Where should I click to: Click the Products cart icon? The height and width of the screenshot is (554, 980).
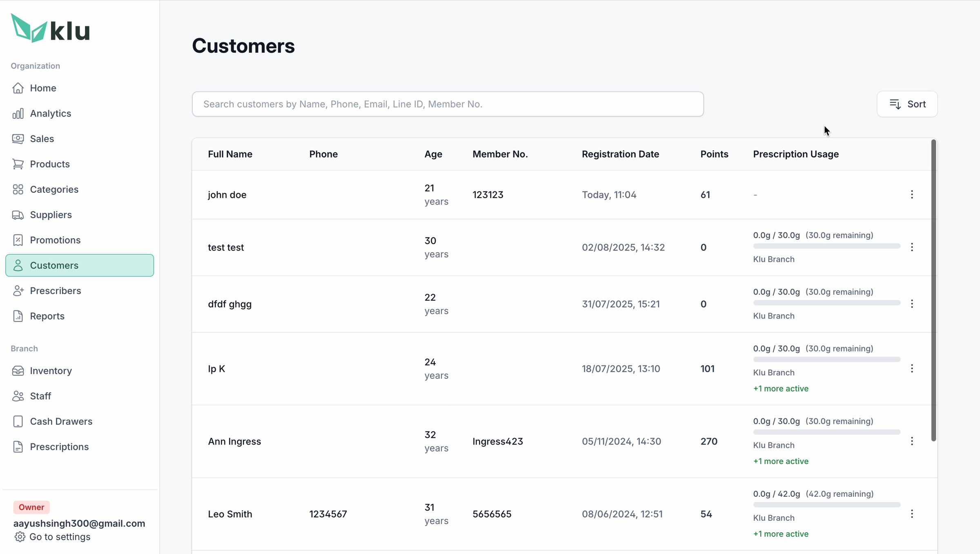click(18, 164)
